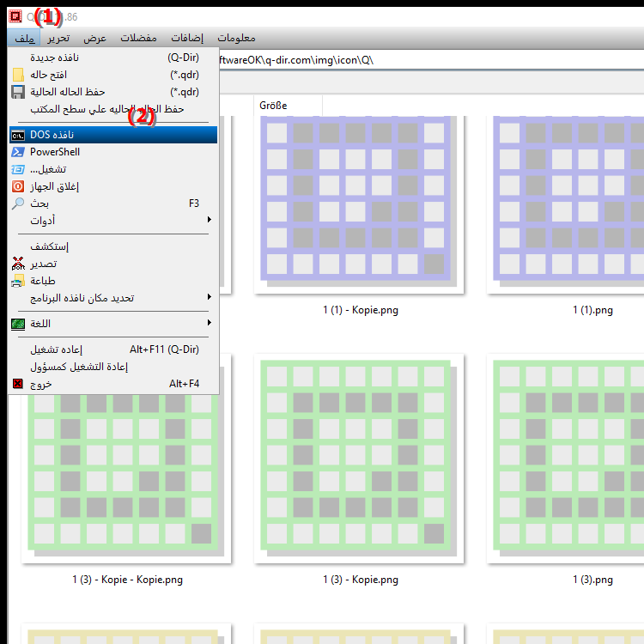Choose تصدير menu entry

click(x=113, y=264)
